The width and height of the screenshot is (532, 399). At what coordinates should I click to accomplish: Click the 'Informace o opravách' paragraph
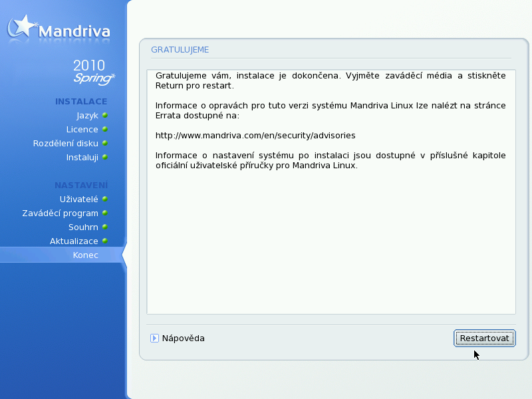tap(331, 110)
